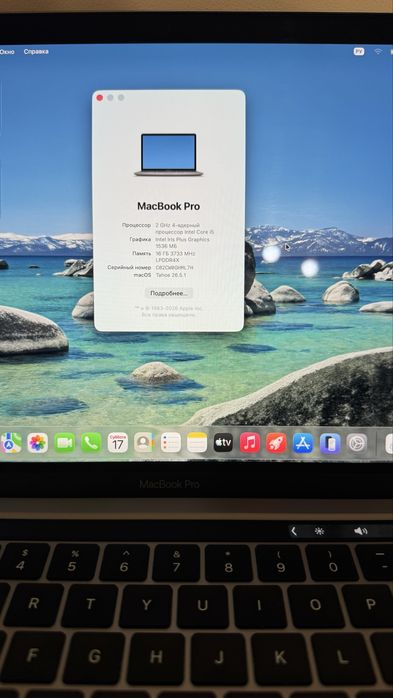Open the Music app in Dock
This screenshot has height=698, width=393.
click(x=250, y=443)
